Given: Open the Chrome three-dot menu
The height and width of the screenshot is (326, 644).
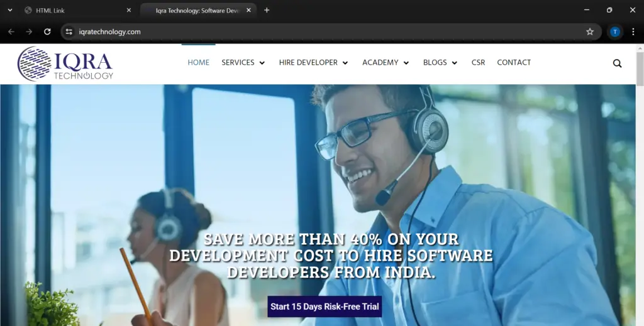Looking at the screenshot, I should 633,31.
